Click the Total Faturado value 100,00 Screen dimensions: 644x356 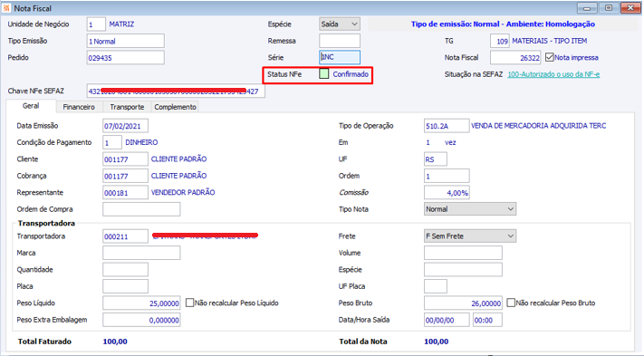(115, 342)
